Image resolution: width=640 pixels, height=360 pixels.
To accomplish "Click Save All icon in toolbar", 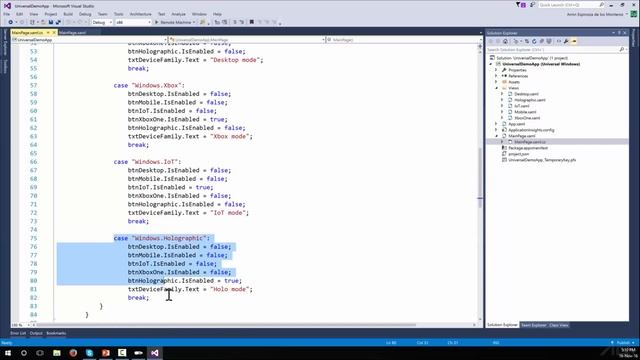I will click(x=58, y=22).
